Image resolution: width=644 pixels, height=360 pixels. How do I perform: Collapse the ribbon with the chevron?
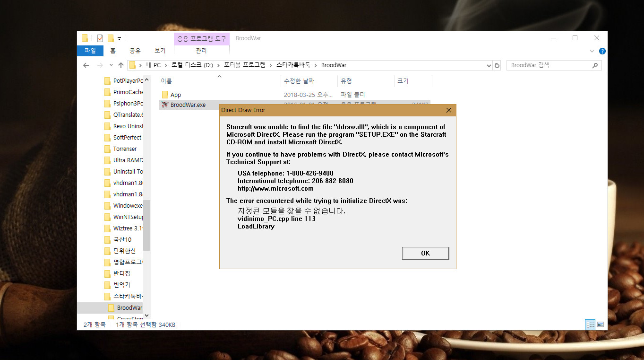coord(592,51)
